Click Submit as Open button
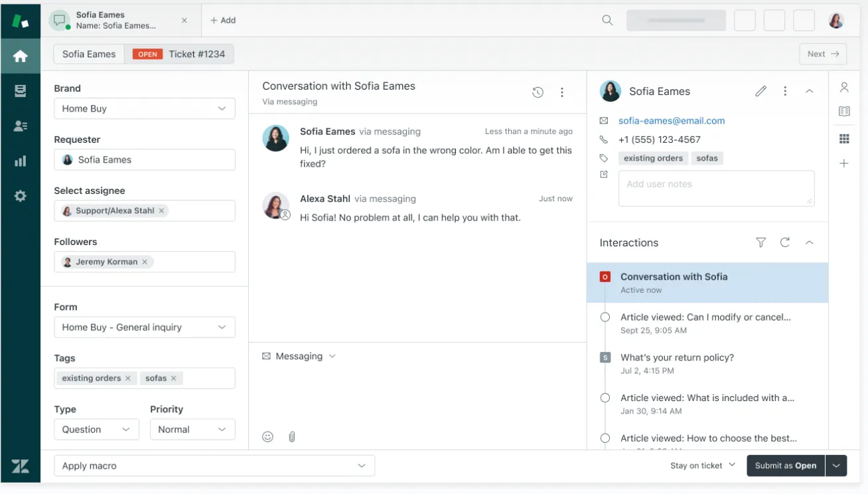The image size is (868, 494). [x=786, y=465]
